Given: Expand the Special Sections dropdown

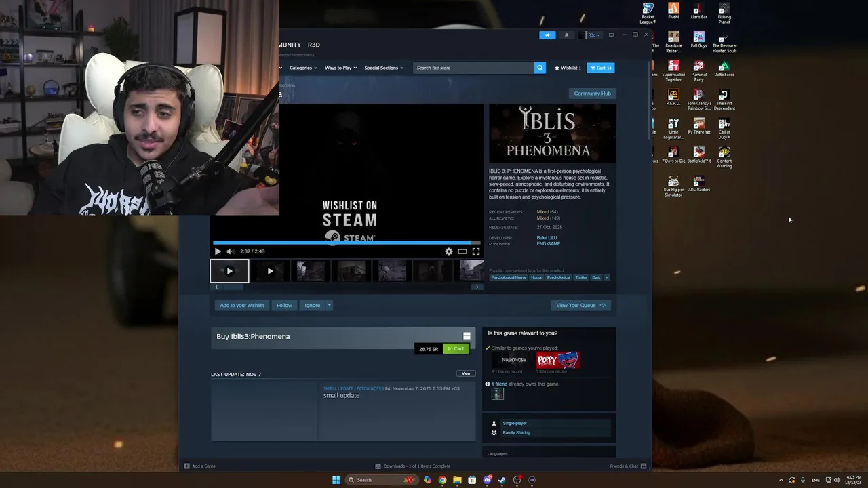Looking at the screenshot, I should [x=384, y=68].
